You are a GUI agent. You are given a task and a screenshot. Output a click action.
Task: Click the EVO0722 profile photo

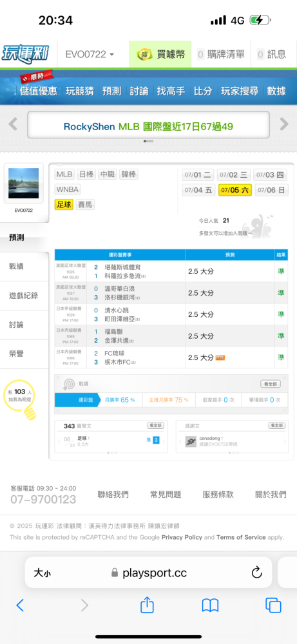pos(24,183)
